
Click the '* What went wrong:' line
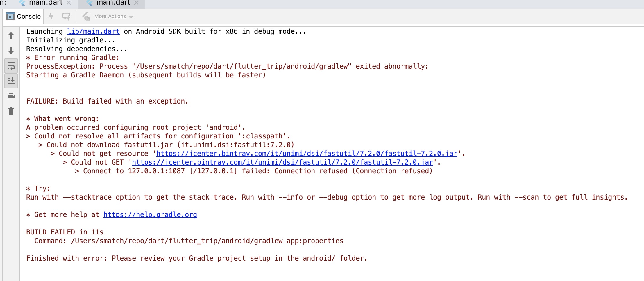click(x=62, y=119)
